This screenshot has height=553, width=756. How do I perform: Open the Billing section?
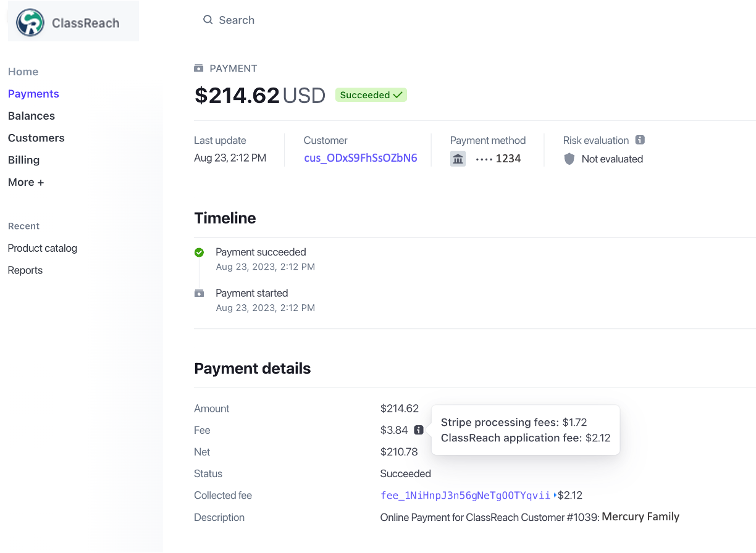point(23,160)
